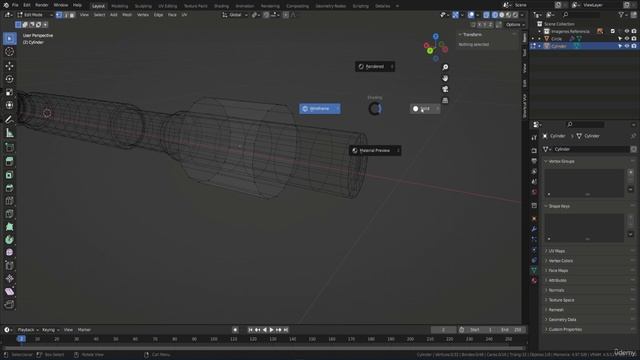Open the shading options dropdown arrow
Viewport: 640px width, 360px height.
522,15
